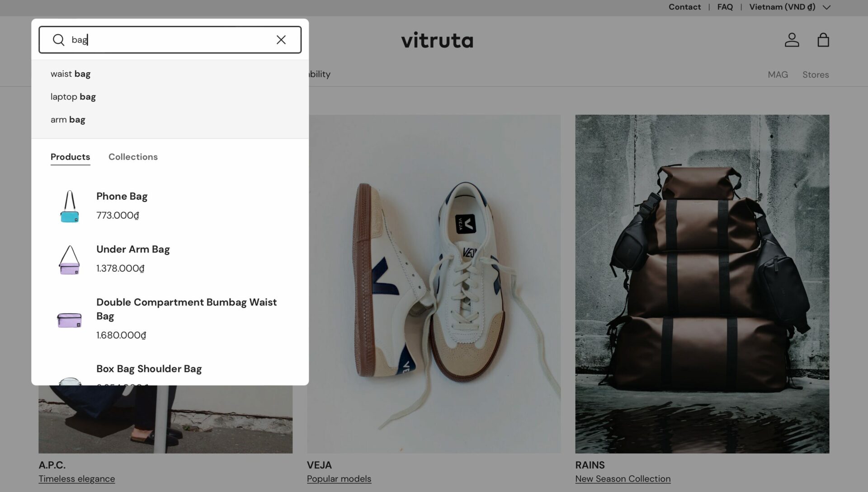Click the Double Compartment Bumbag thumbnail
Viewport: 868px width, 492px height.
[x=69, y=319]
